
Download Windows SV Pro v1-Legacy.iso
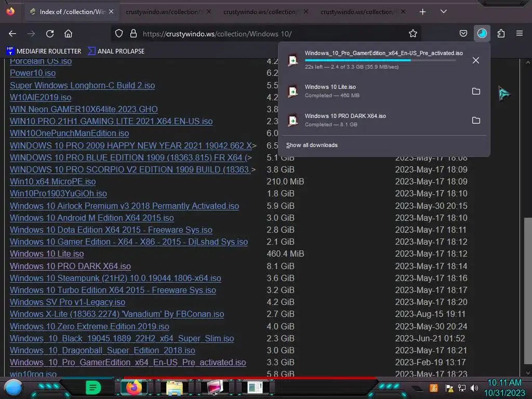[68, 302]
